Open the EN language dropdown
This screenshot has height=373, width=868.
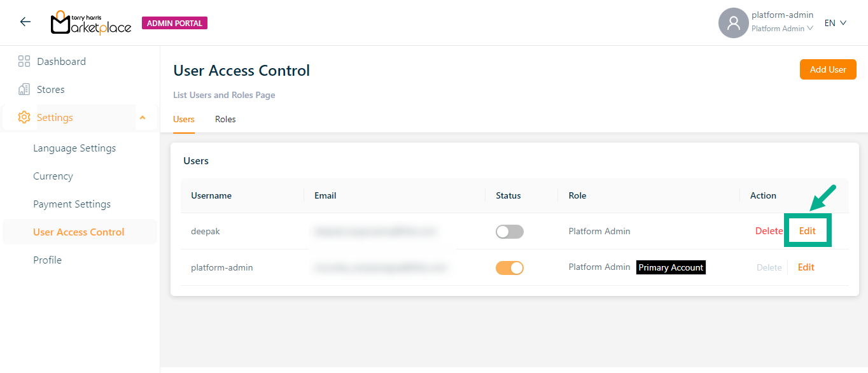[x=835, y=23]
